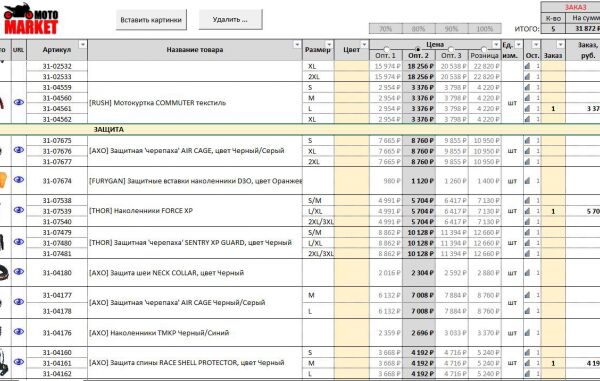The height and width of the screenshot is (381, 600).
Task: Open the Артикул column filter dropdown
Action: pos(83,45)
